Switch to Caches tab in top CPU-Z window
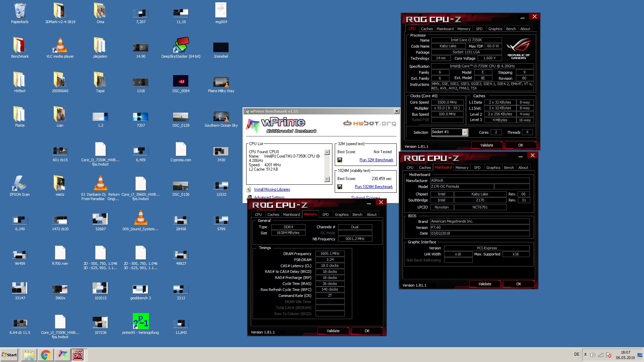644x362 pixels. (x=427, y=29)
